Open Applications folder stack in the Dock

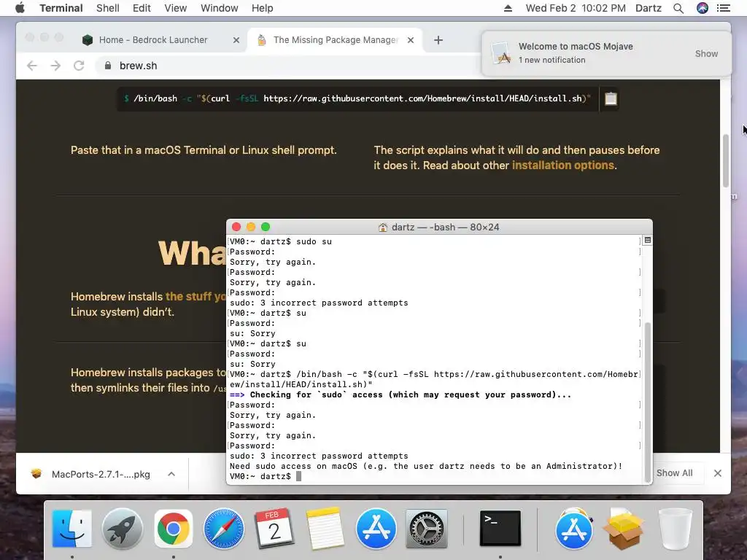(573, 528)
